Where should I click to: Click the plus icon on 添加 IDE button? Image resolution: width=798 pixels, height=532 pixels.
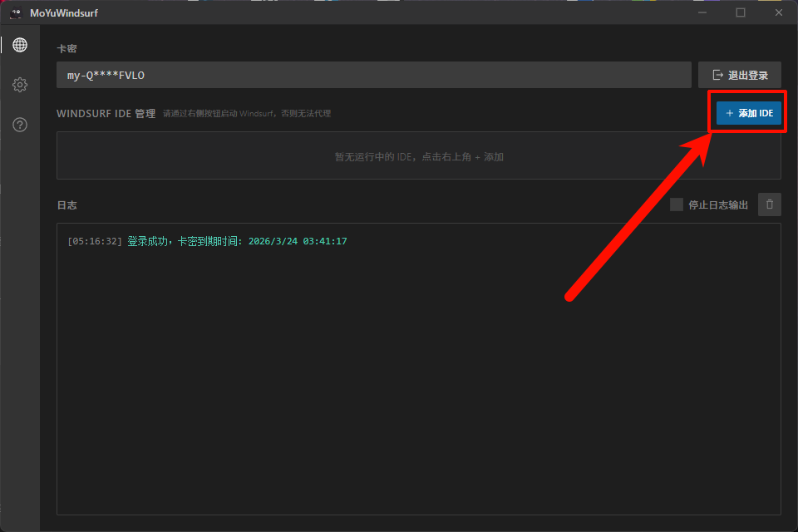[x=729, y=113]
